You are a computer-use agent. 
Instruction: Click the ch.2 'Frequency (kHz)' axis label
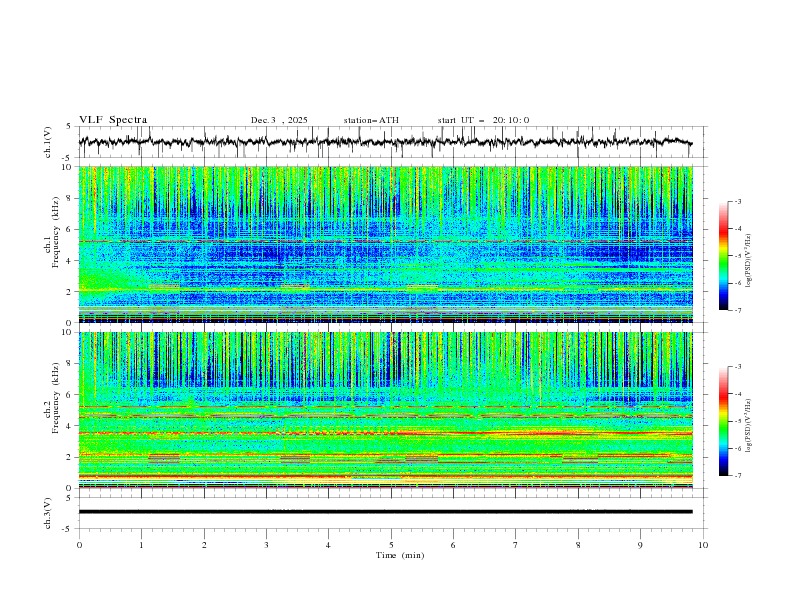point(56,398)
